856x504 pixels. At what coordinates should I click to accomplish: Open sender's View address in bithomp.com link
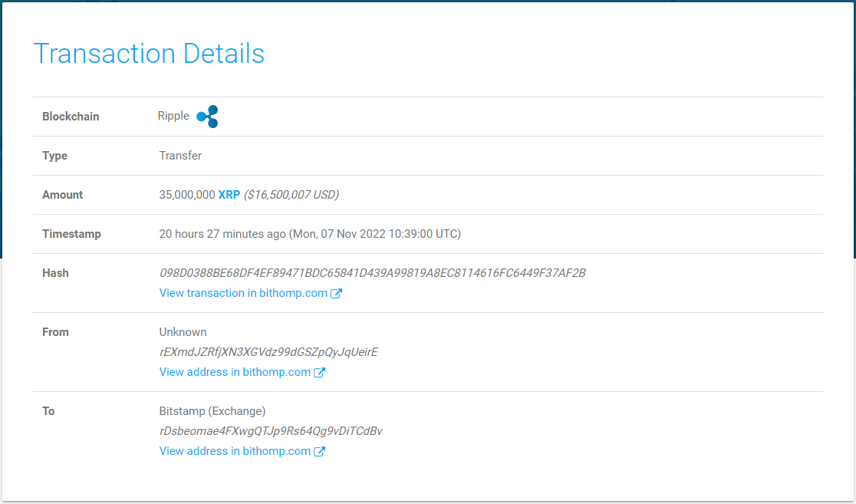(x=235, y=372)
